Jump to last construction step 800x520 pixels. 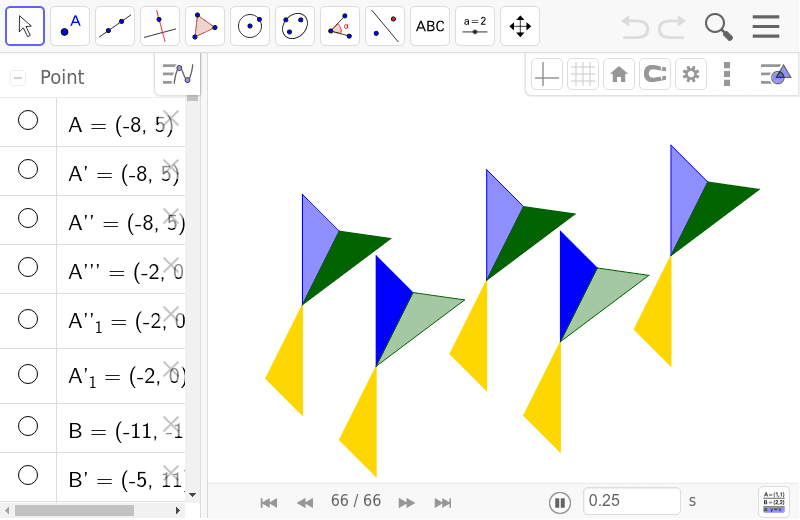point(442,503)
